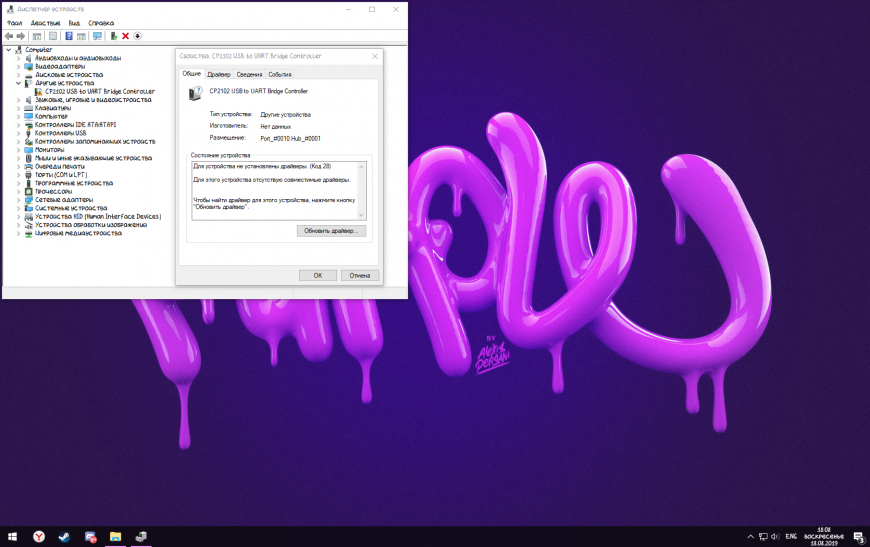Expand the Процессоры node
Image resolution: width=870 pixels, height=547 pixels.
coord(18,191)
